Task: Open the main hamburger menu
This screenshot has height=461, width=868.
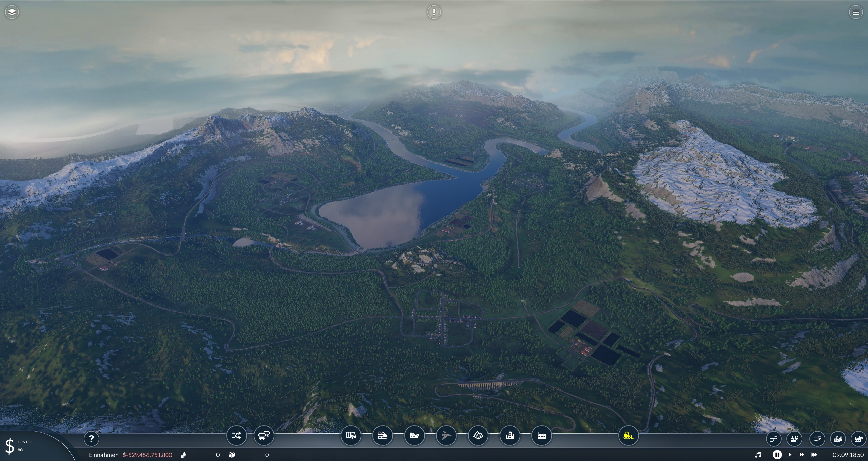Action: 856,12
